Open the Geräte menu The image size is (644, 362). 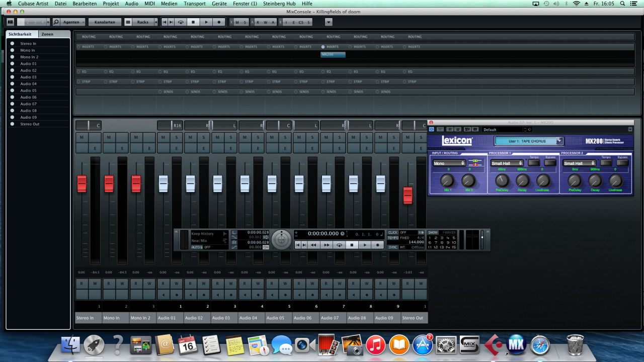(219, 4)
